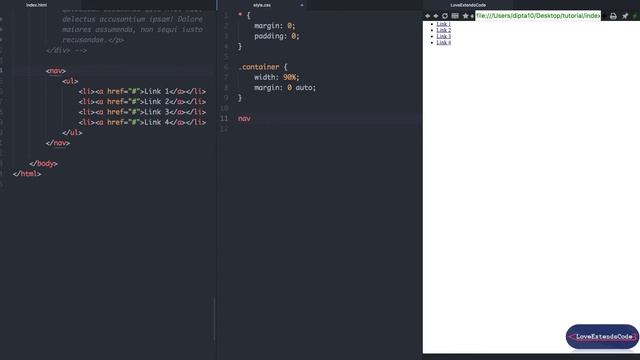640x360 pixels.
Task: Click the commented '</div> -->' line
Action: 66,50
